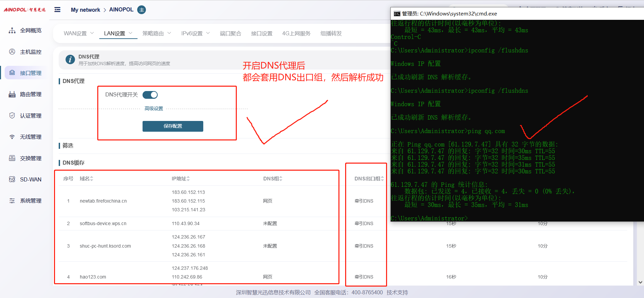Sort table by 域名 column
The height and width of the screenshot is (298, 644).
pos(87,179)
